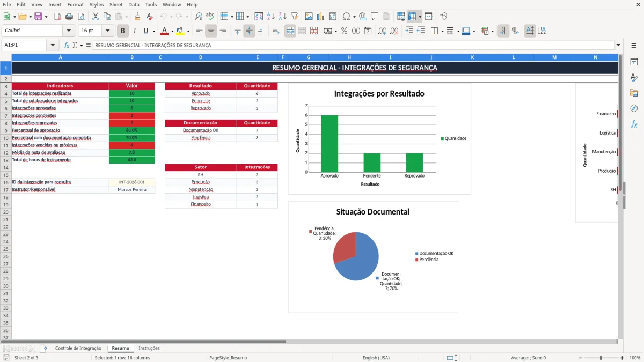Screen dimensions: 644x362
Task: Export directly as PDF
Action: point(58,17)
